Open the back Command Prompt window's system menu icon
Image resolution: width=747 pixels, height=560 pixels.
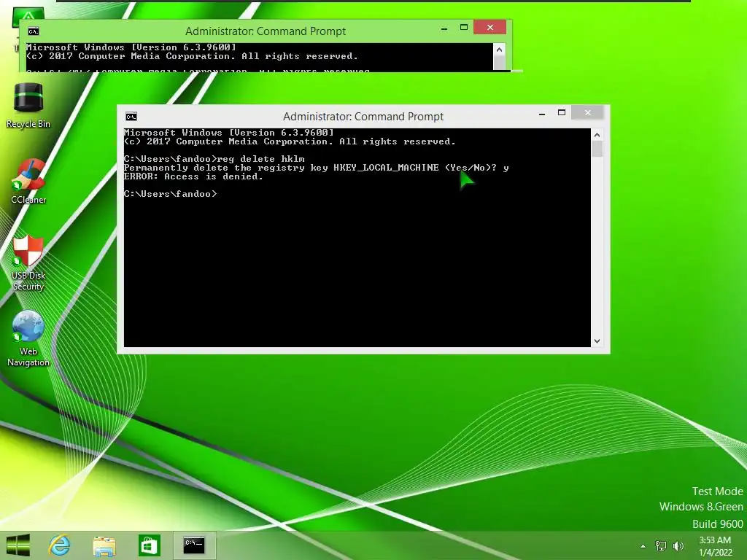tap(34, 31)
